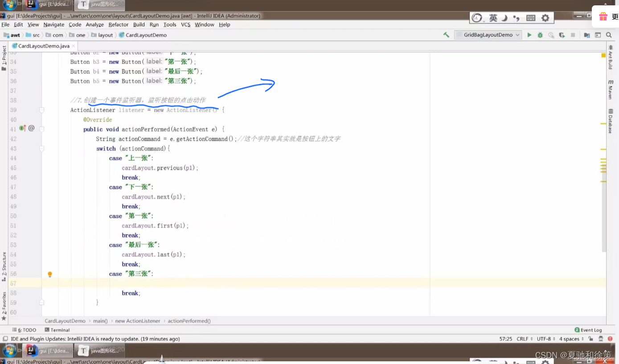Open the Z: Structure tool window

pos(4,266)
